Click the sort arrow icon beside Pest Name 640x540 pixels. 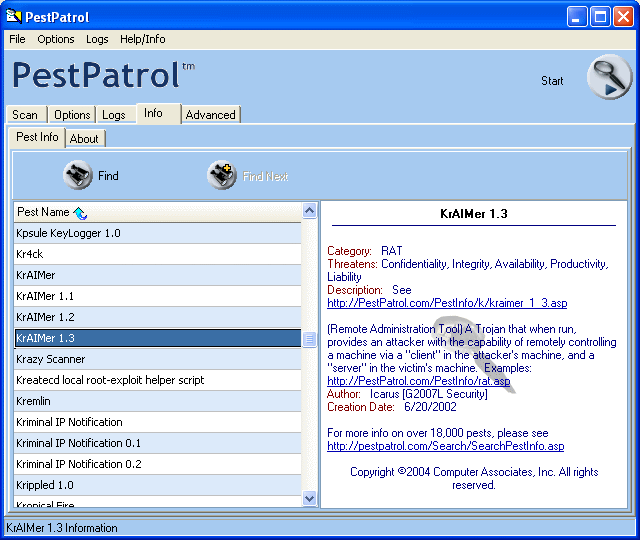(80, 213)
